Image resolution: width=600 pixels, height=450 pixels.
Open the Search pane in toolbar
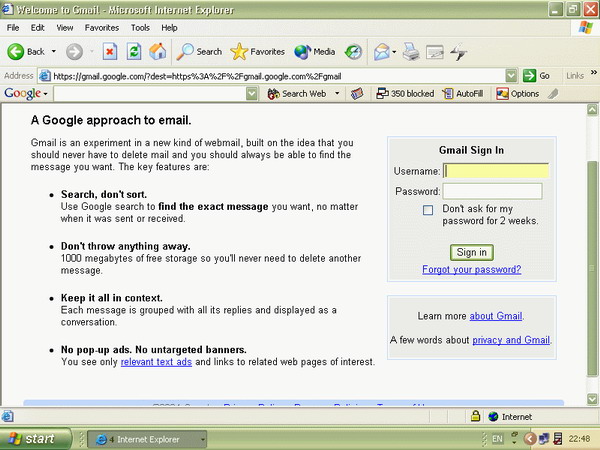199,52
